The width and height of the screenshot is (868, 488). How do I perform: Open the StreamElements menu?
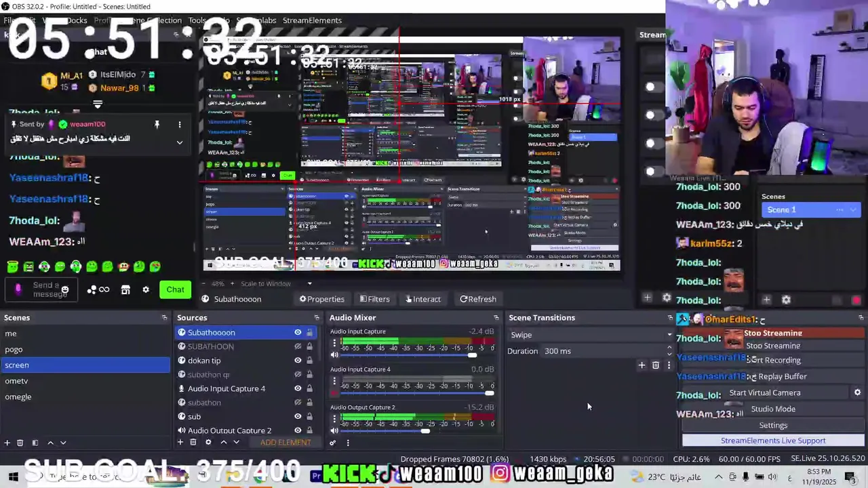click(x=312, y=20)
